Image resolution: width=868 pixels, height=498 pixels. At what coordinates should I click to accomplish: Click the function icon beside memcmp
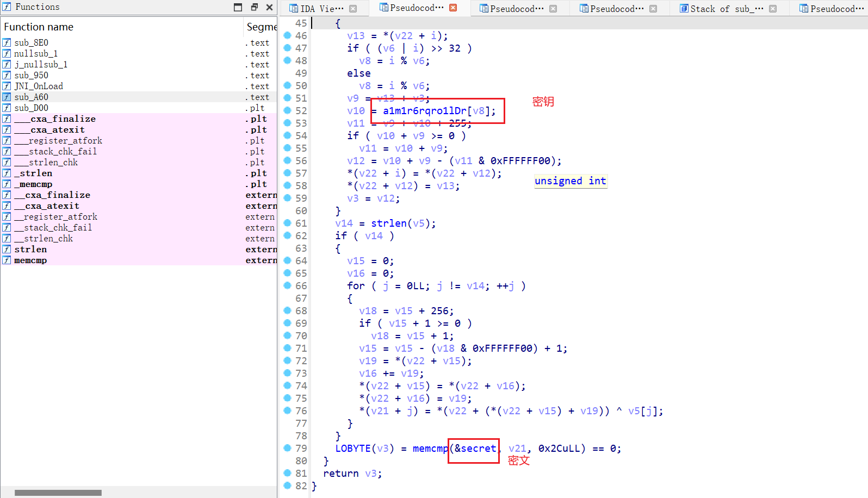(x=7, y=260)
